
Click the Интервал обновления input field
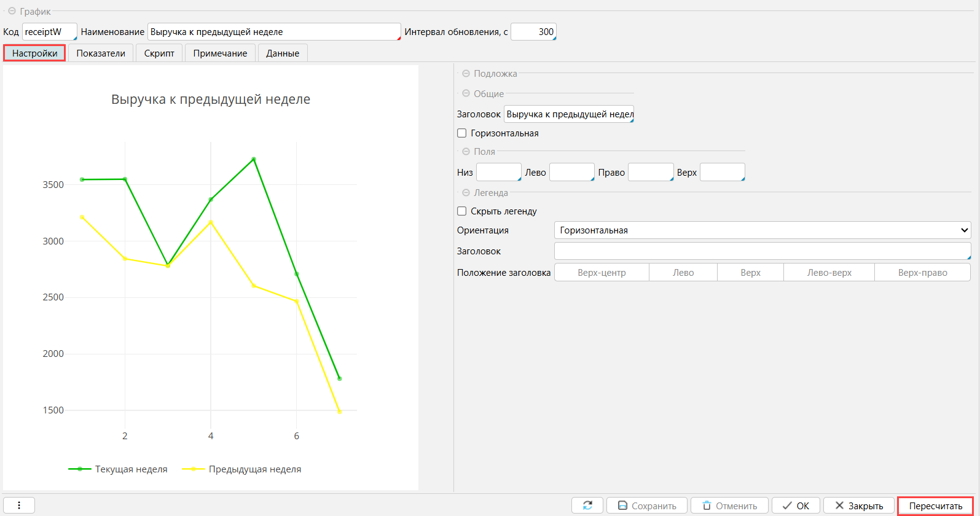tap(533, 32)
